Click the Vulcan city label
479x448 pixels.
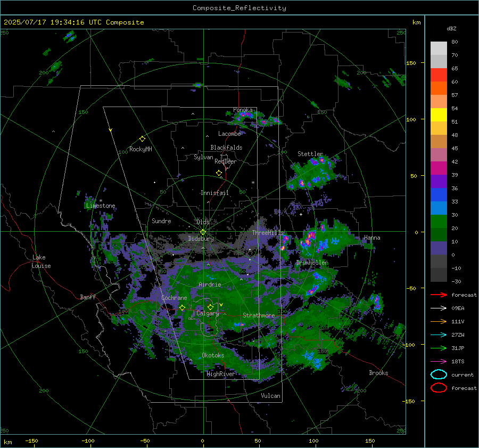click(x=271, y=396)
